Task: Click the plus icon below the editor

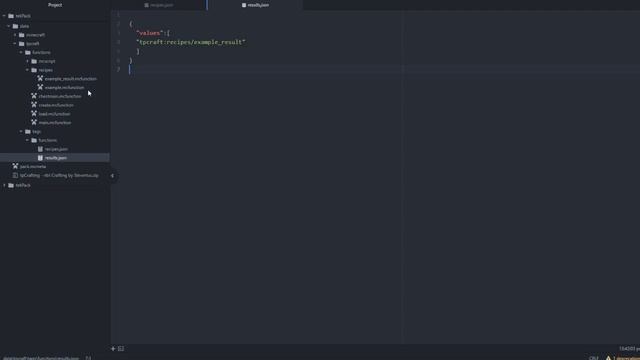Action: (113, 349)
